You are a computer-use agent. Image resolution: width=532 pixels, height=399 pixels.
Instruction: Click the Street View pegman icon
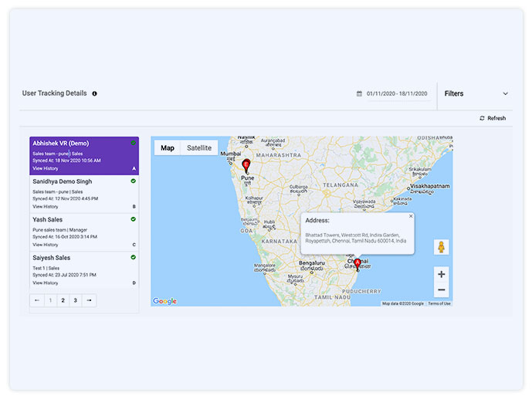(441, 247)
